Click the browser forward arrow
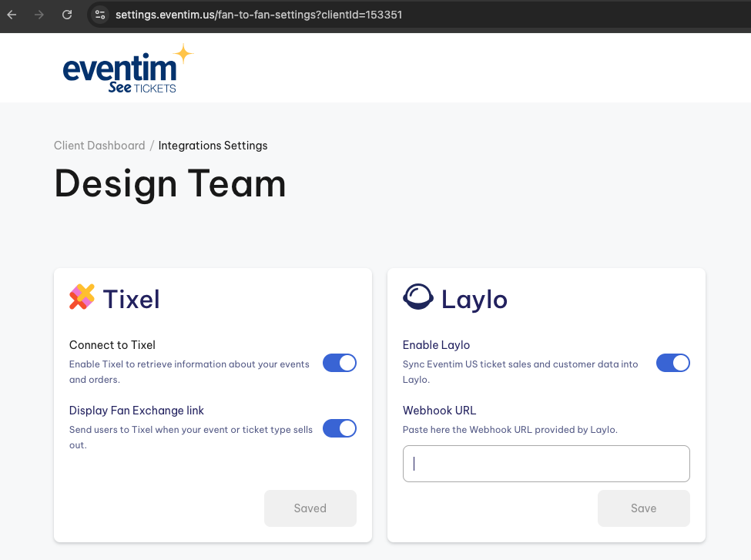The image size is (751, 560). [39, 15]
